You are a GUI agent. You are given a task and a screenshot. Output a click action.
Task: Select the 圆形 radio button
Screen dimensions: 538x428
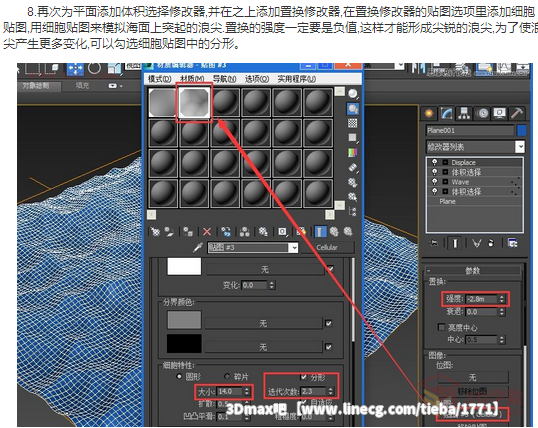tap(179, 377)
